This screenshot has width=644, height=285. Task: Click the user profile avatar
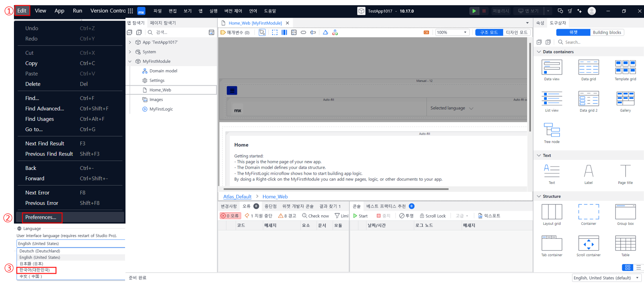pos(591,11)
